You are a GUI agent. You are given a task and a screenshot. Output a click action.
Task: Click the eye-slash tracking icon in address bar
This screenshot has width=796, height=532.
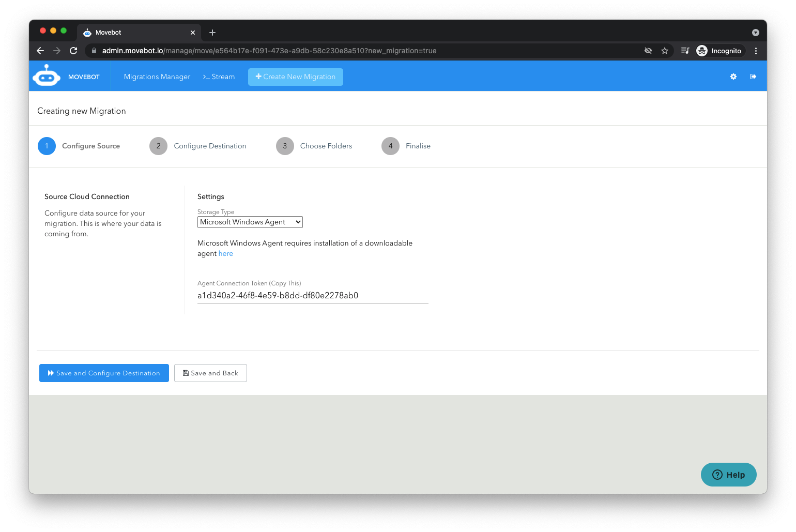pyautogui.click(x=648, y=51)
